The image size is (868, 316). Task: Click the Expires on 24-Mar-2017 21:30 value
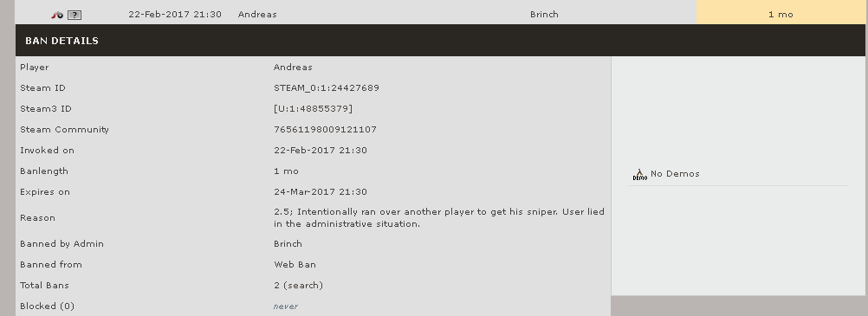tap(320, 192)
